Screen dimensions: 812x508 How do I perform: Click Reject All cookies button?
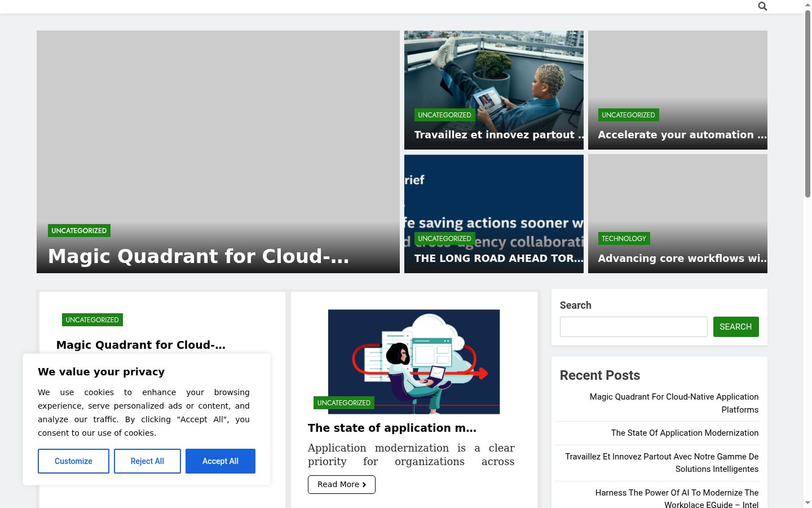(147, 461)
